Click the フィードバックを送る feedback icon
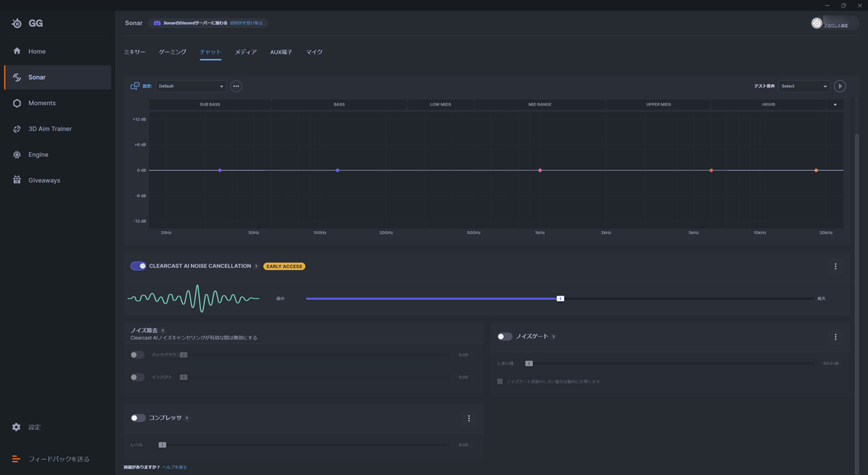This screenshot has width=868, height=475. (17, 459)
